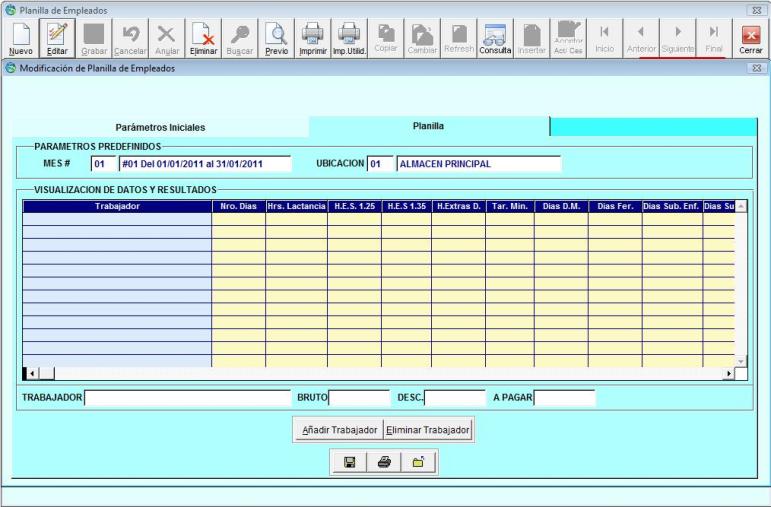Image resolution: width=771 pixels, height=507 pixels.
Task: Open Buscar key icon
Action: tap(239, 39)
